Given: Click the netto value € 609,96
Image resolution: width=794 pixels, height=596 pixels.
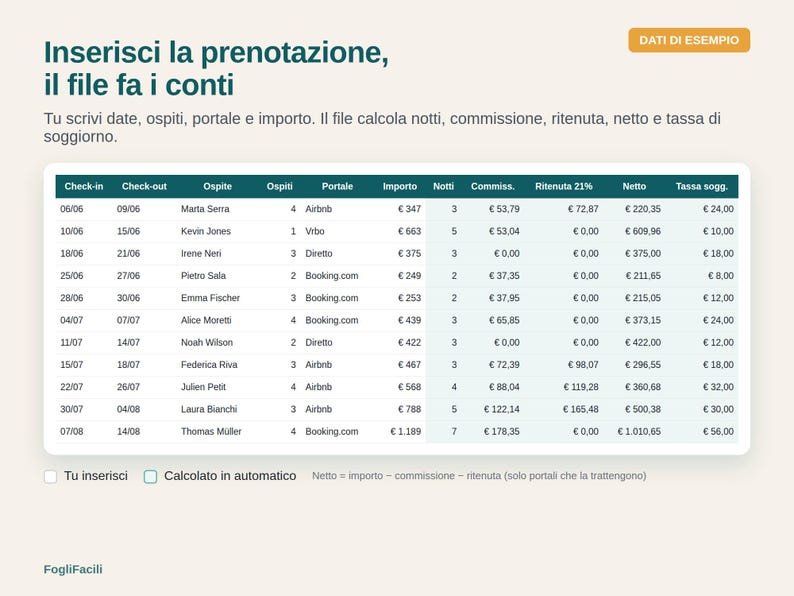Looking at the screenshot, I should tap(643, 231).
